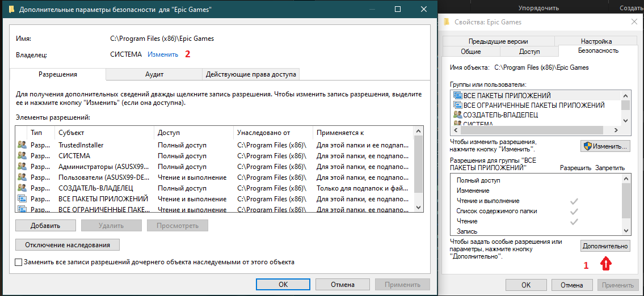The width and height of the screenshot is (644, 296).
Task: Tick the replace child object permissions checkbox
Action: (x=19, y=262)
